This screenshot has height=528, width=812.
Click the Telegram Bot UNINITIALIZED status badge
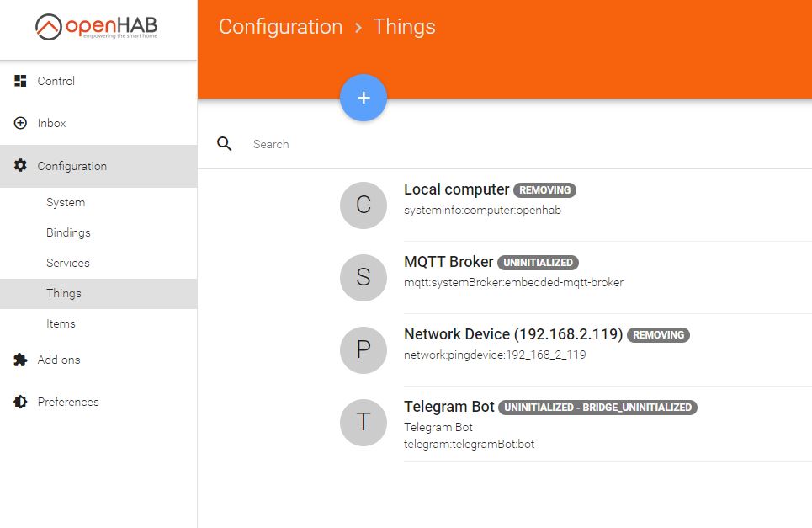pyautogui.click(x=597, y=408)
